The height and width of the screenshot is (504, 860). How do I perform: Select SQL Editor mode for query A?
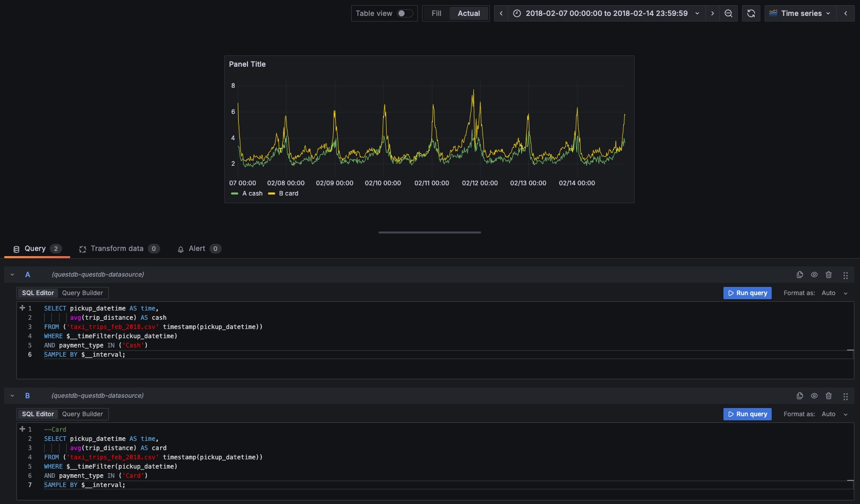38,293
